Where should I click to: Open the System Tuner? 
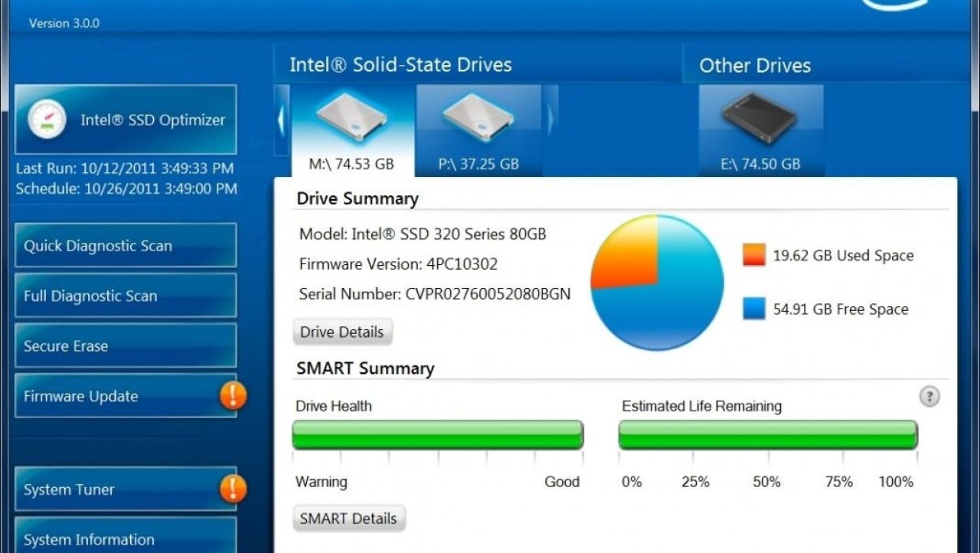click(126, 489)
